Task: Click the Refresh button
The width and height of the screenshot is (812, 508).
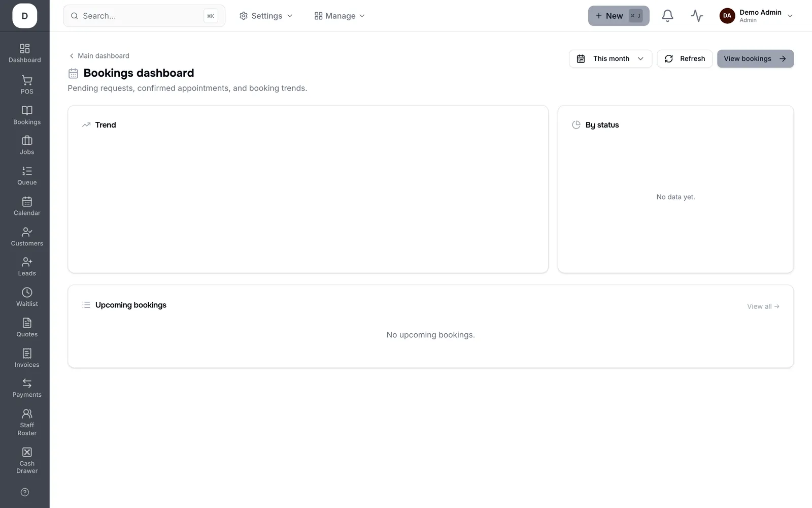Action: point(685,58)
